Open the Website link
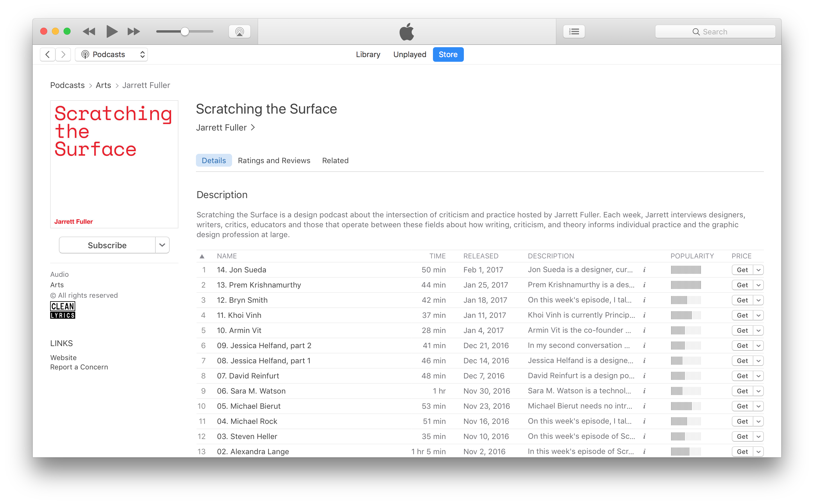The height and width of the screenshot is (504, 814). (x=63, y=357)
